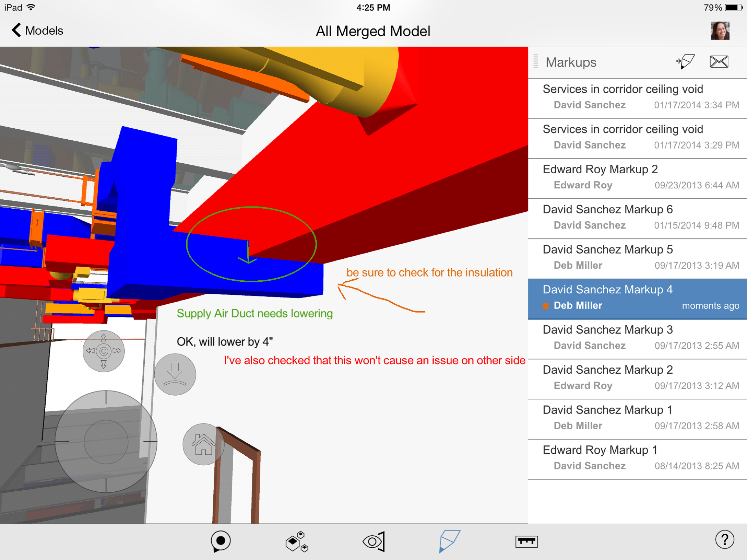
Task: Create a new markup with plus icon
Action: 685,62
